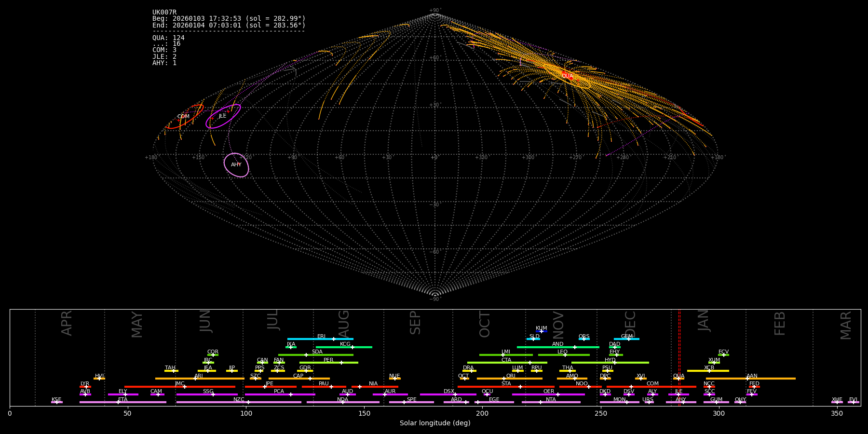Select the magenta JLE radiant ellipse
This screenshot has width=868, height=434.
point(222,116)
